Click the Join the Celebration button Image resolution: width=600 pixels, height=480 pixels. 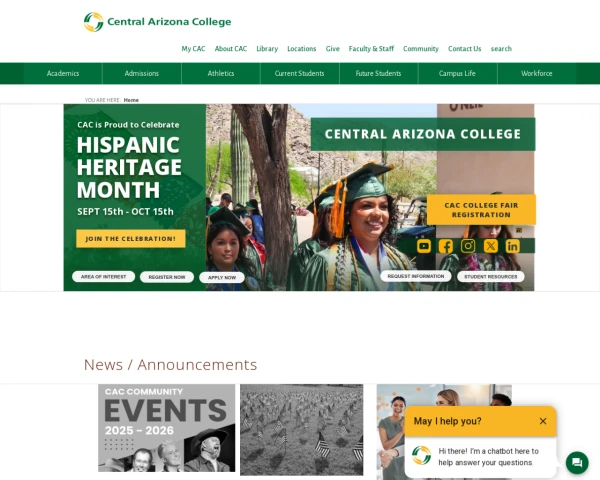coord(130,238)
